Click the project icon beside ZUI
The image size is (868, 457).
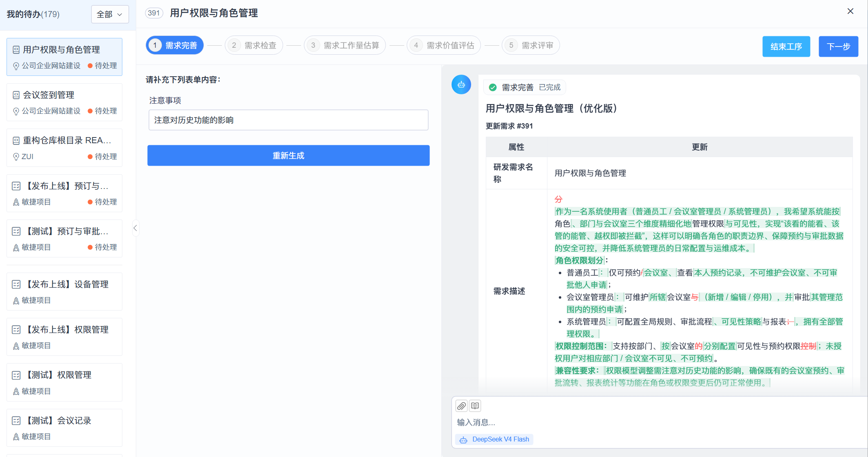pyautogui.click(x=16, y=157)
